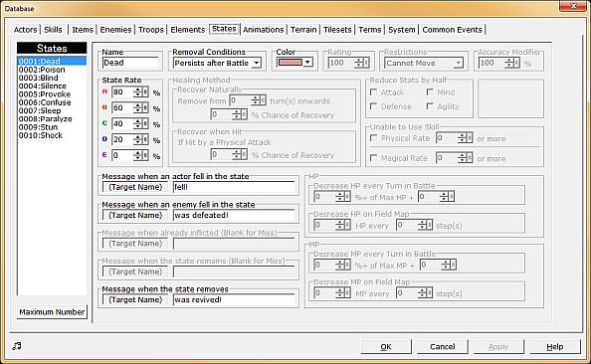
Task: Toggle the Attack reduce-by-half checkbox
Action: 373,91
